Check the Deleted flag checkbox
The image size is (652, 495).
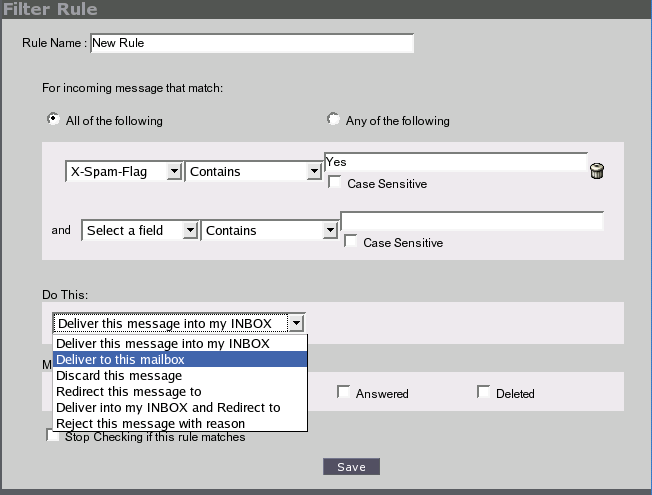pos(484,392)
